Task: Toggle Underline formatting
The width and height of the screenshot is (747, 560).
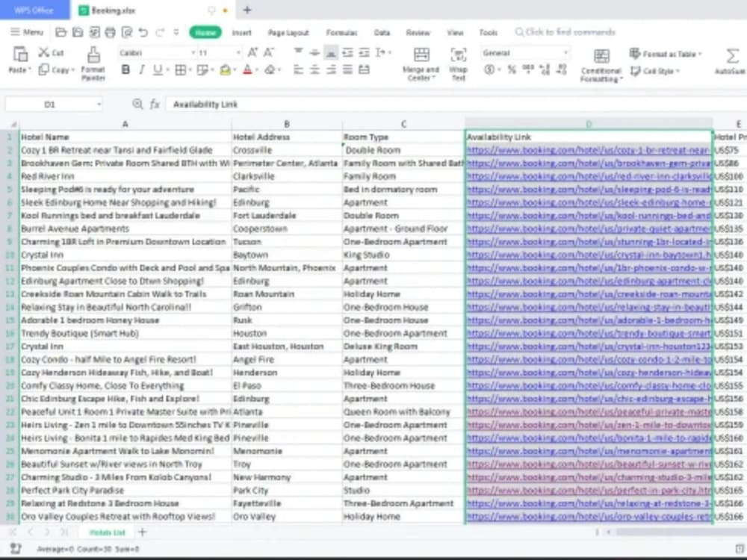Action: pyautogui.click(x=157, y=70)
